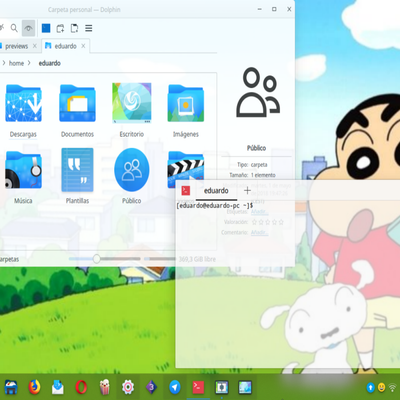Click the yellow smiley tray icon
The width and height of the screenshot is (400, 400).
pos(382,387)
